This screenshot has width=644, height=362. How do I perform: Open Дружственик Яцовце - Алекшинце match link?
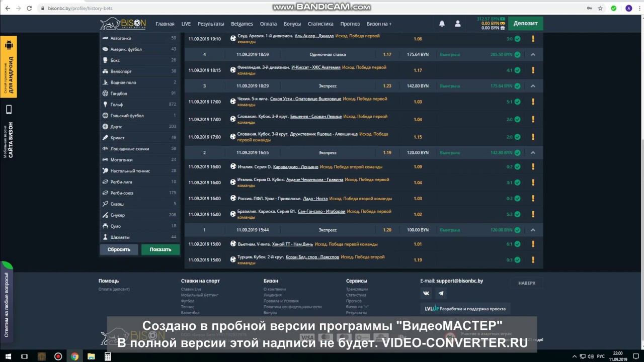tap(324, 134)
